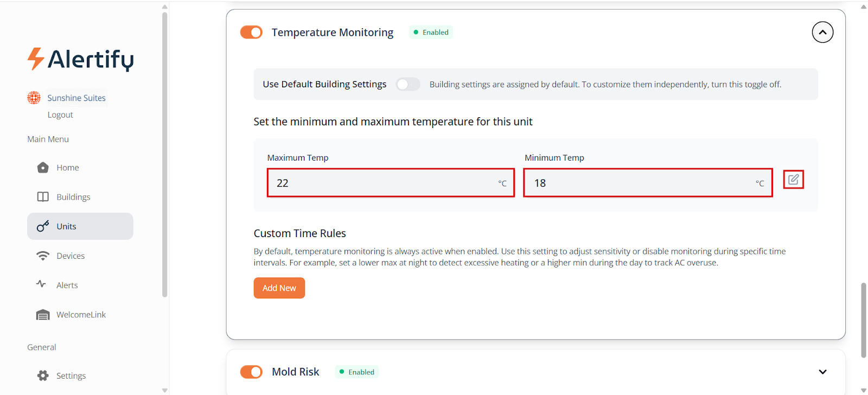Screen dimensions: 868x395
Task: Open the Devices menu item
Action: coord(71,256)
